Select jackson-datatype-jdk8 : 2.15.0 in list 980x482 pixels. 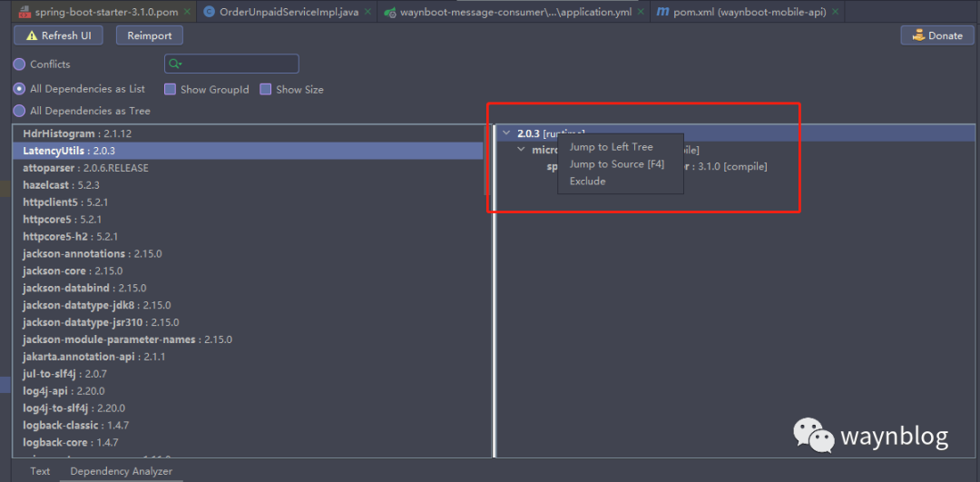248,305
